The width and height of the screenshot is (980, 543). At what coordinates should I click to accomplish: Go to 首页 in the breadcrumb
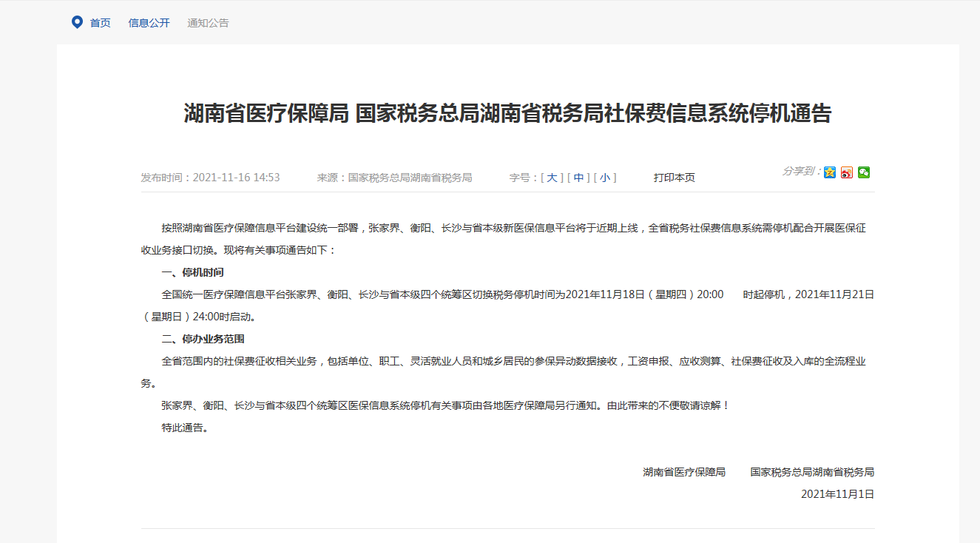click(100, 23)
